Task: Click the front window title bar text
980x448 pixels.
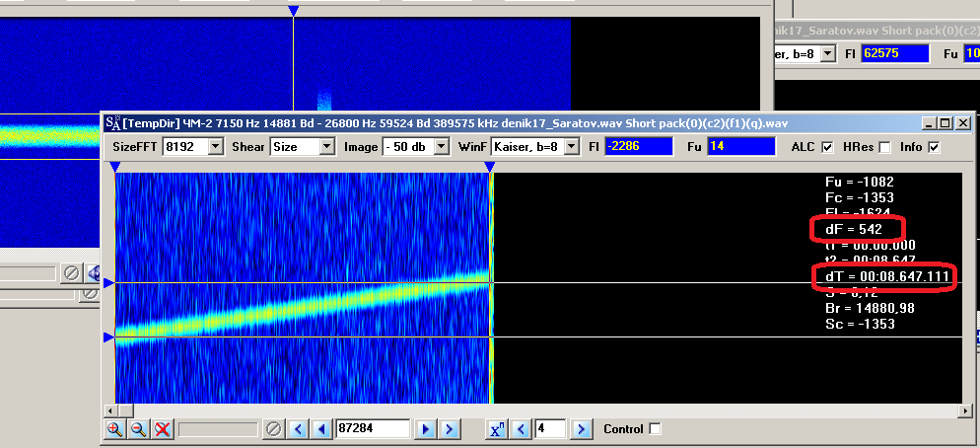Action: click(455, 122)
